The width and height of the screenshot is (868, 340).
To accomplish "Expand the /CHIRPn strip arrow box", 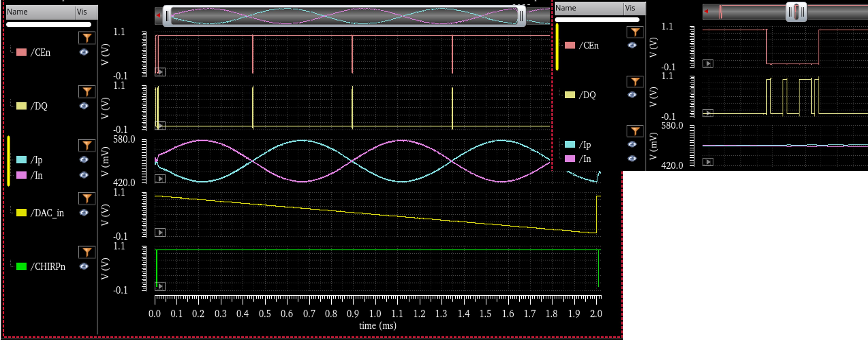I will (160, 286).
